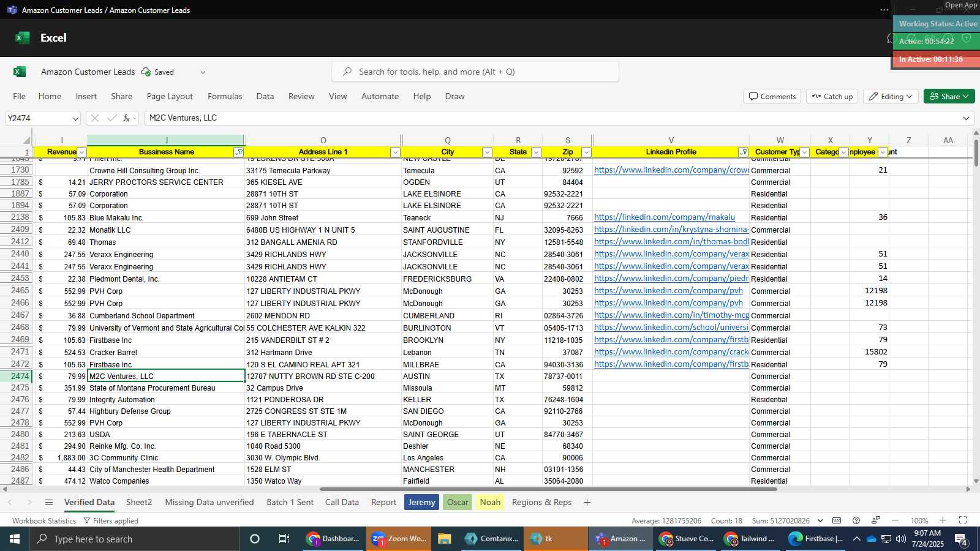Expand status bar aggregate options chevron
980x551 pixels.
coord(820,520)
